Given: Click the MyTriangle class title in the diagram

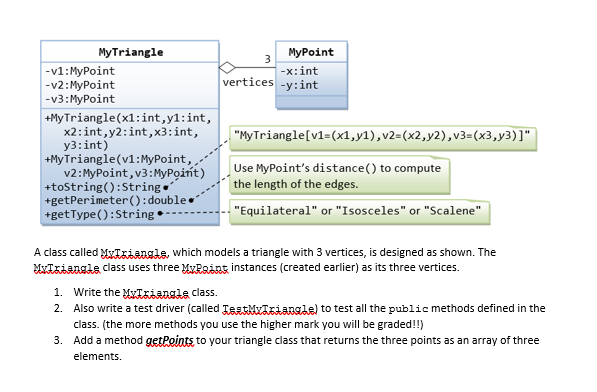Looking at the screenshot, I should 131,52.
